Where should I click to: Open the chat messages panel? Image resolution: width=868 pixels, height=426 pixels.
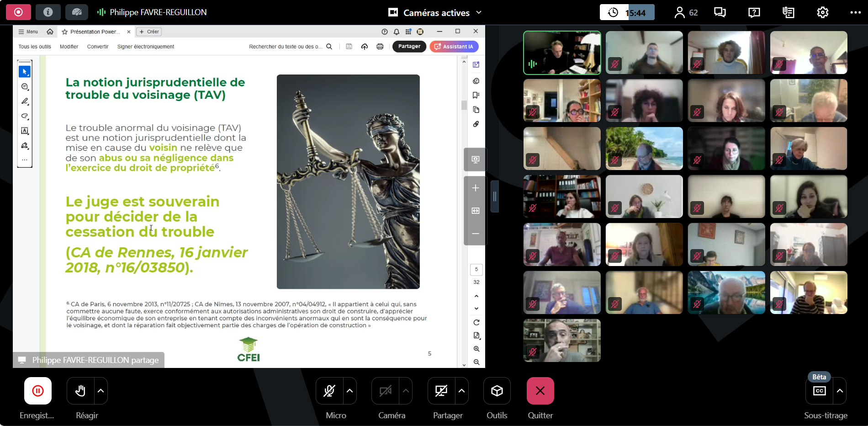tap(720, 12)
